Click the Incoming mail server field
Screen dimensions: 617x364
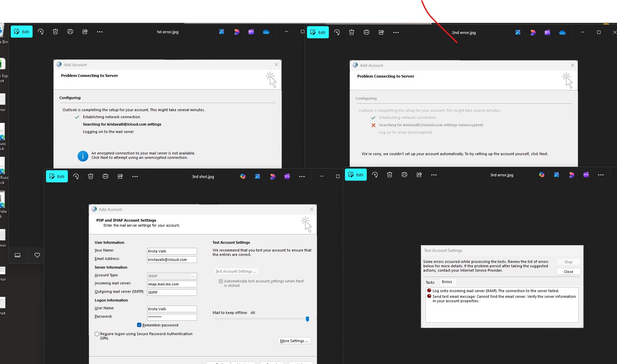(x=172, y=284)
